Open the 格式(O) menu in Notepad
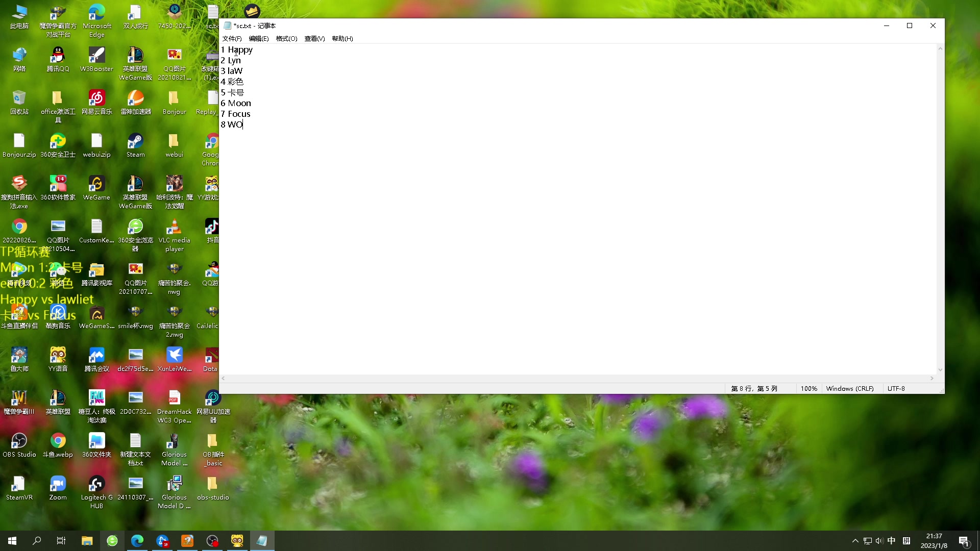The height and width of the screenshot is (551, 980). (286, 39)
